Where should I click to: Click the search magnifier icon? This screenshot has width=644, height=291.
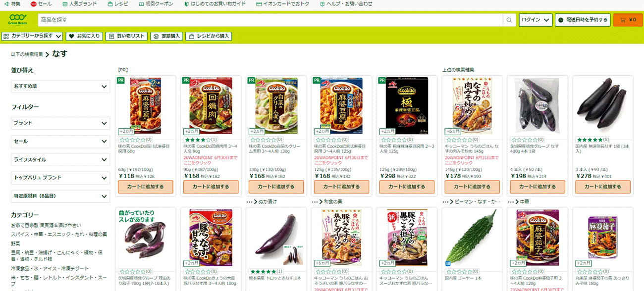[x=509, y=20]
